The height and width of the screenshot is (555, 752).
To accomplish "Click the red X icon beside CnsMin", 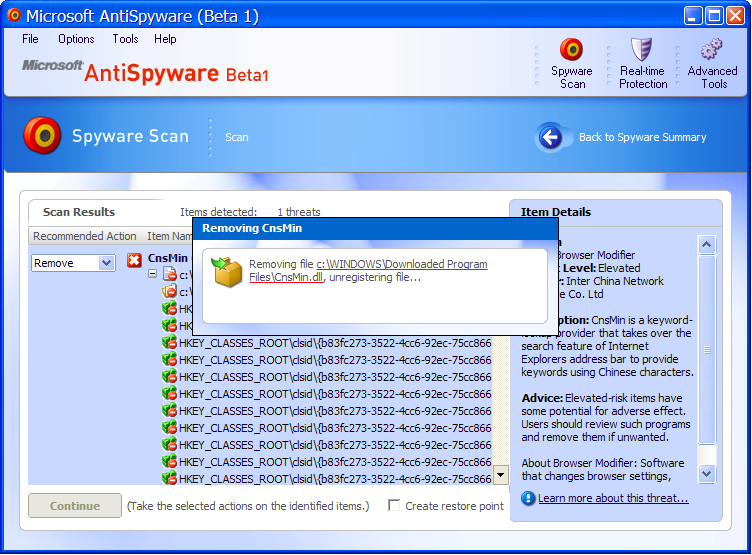I will point(134,260).
